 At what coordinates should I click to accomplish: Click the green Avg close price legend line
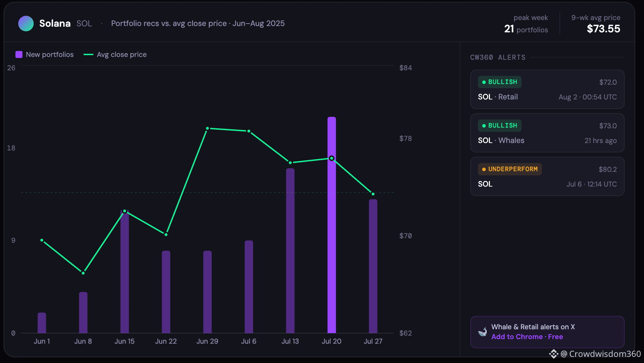(88, 54)
